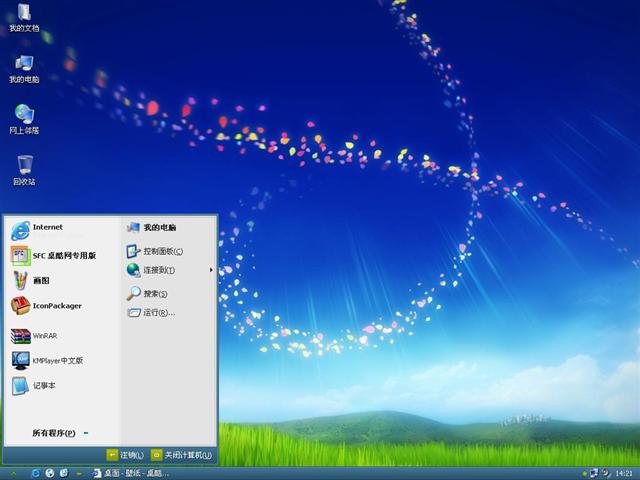Image resolution: width=640 pixels, height=480 pixels.
Task: Open 控制面板(C) control panel
Action: [x=154, y=251]
